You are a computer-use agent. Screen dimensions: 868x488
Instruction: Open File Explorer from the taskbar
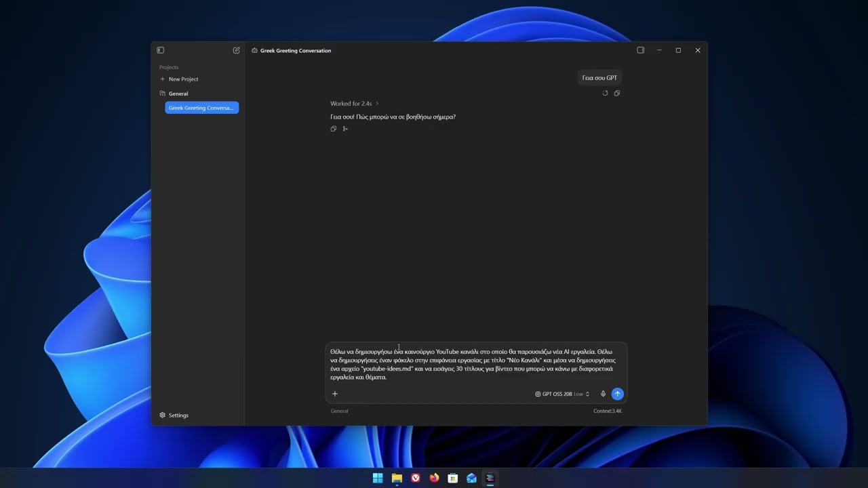click(397, 478)
